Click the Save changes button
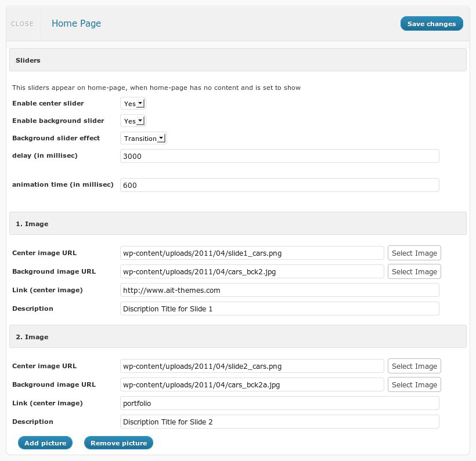Screen dimensions: 476x461 coord(431,24)
